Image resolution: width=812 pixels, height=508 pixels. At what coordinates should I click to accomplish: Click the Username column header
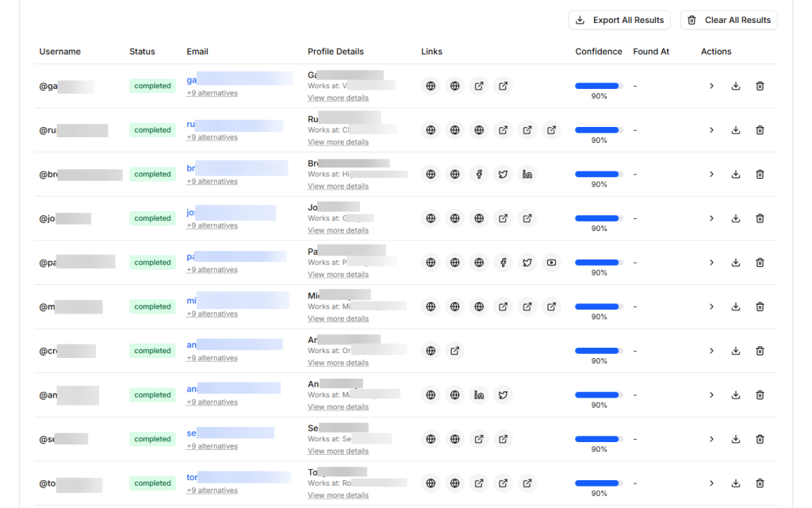[x=60, y=52]
